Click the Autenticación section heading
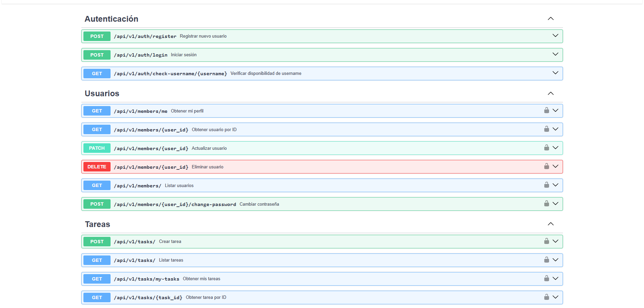 click(x=111, y=19)
